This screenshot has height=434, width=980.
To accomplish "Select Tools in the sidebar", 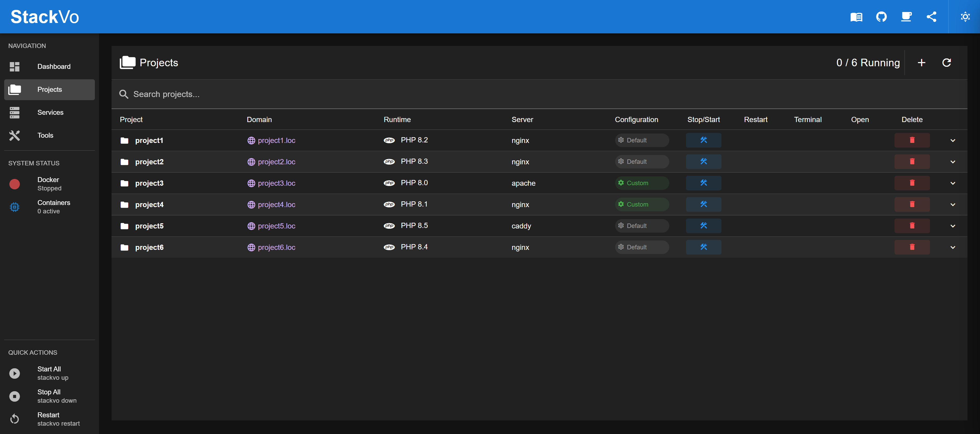I will (45, 135).
